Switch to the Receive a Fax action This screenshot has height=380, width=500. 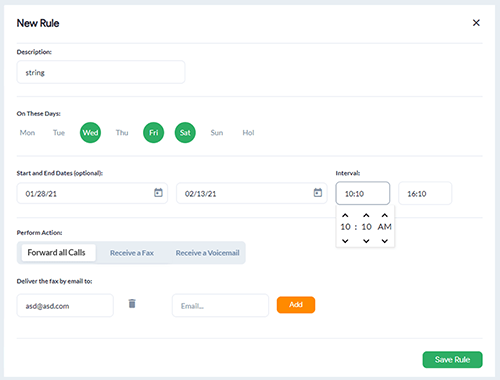click(132, 253)
